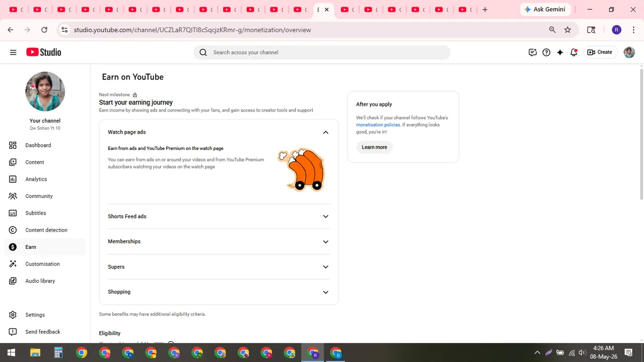Open the monetisation policies link
Viewport: 644px width, 362px height.
[378, 124]
